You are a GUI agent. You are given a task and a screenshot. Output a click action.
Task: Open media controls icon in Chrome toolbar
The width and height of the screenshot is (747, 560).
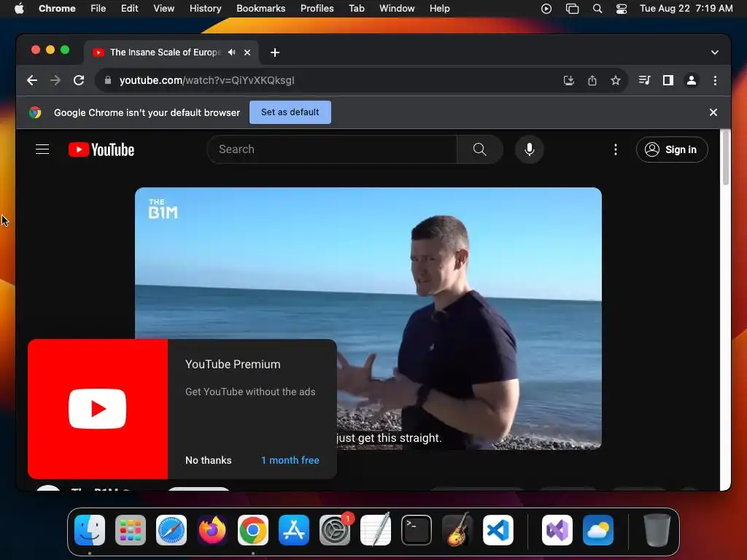pyautogui.click(x=645, y=80)
